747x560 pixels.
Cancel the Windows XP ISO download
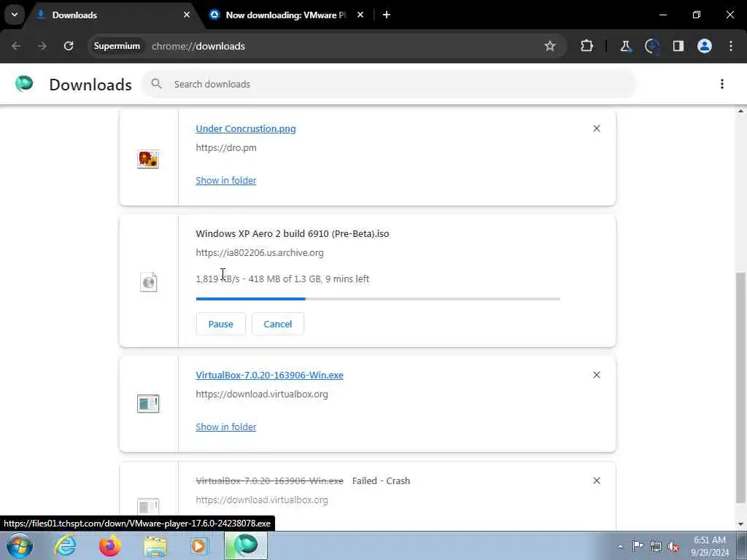(x=278, y=324)
